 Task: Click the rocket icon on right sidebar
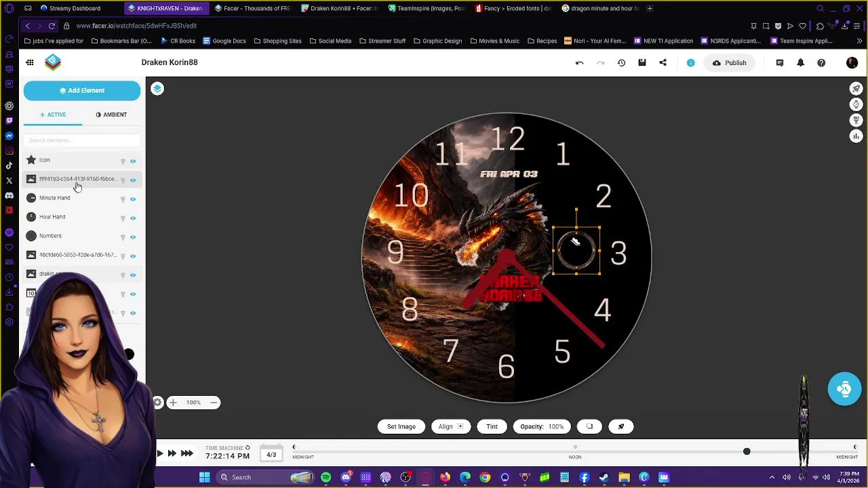pyautogui.click(x=856, y=89)
